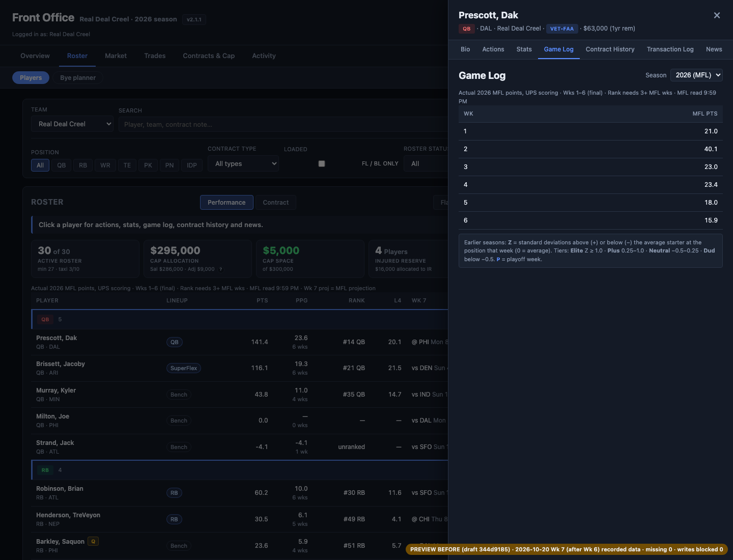Open the Stats tab in player panel

(x=524, y=49)
